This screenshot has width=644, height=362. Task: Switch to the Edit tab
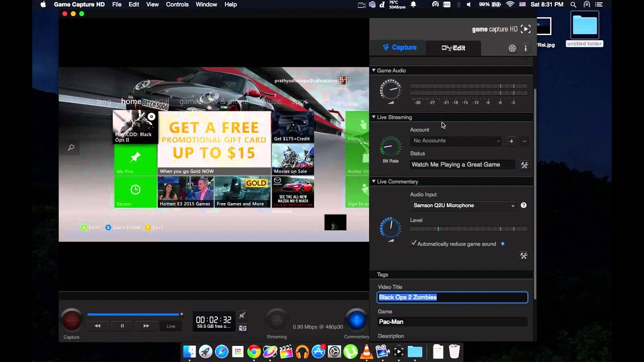click(453, 48)
